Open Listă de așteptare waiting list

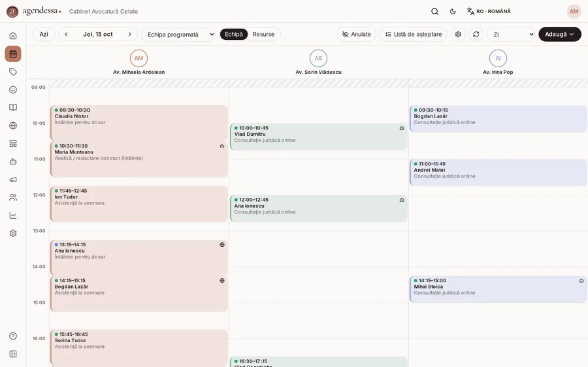(414, 34)
